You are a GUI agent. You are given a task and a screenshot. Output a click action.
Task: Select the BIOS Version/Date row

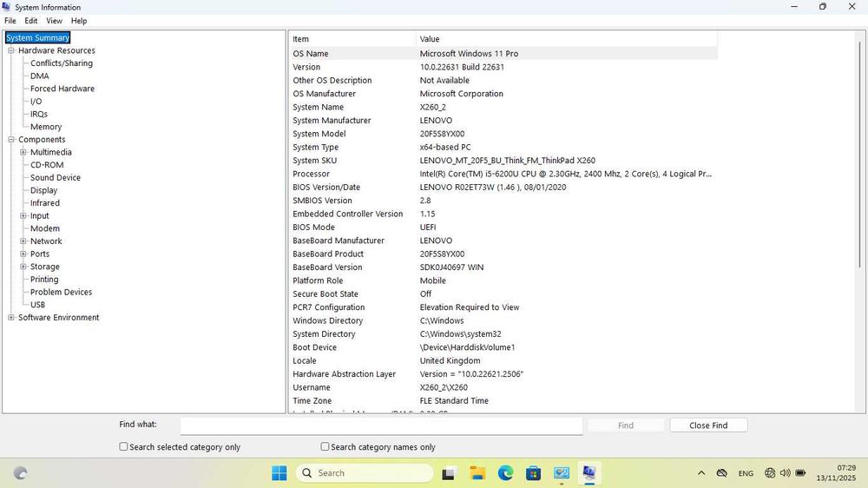click(503, 188)
